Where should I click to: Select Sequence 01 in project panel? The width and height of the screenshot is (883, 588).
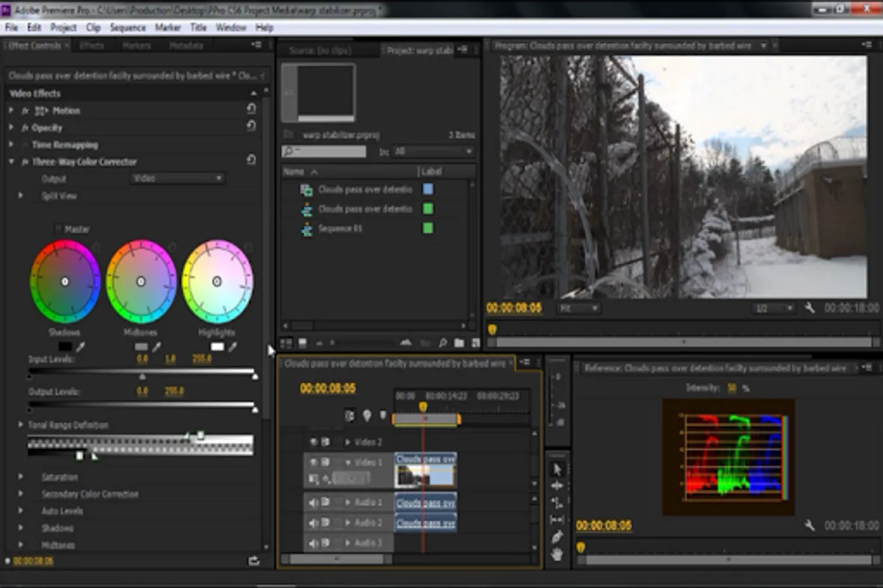pyautogui.click(x=340, y=229)
